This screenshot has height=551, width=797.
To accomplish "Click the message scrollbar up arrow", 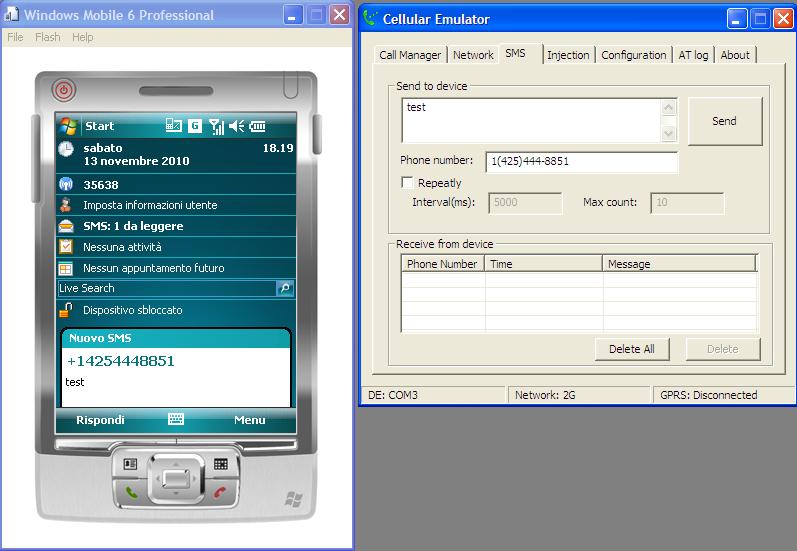I will [668, 107].
